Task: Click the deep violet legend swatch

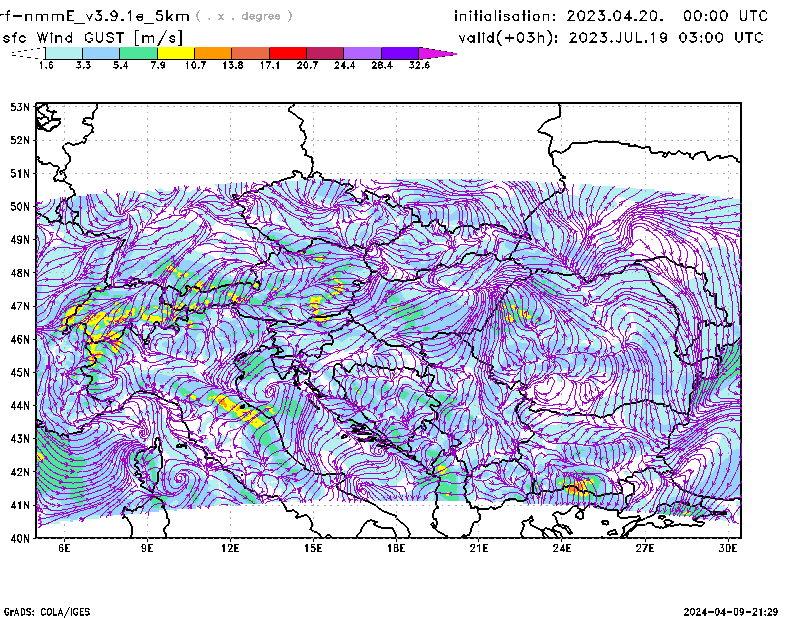Action: pos(400,53)
